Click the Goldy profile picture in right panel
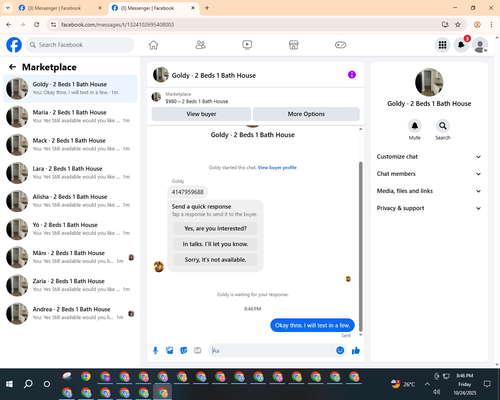500x400 pixels. [x=429, y=82]
